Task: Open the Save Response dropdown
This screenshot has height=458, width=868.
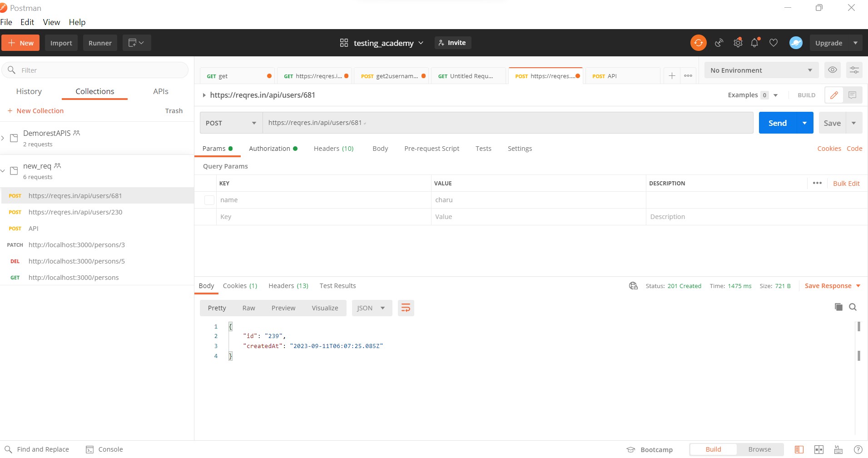Action: click(x=833, y=286)
